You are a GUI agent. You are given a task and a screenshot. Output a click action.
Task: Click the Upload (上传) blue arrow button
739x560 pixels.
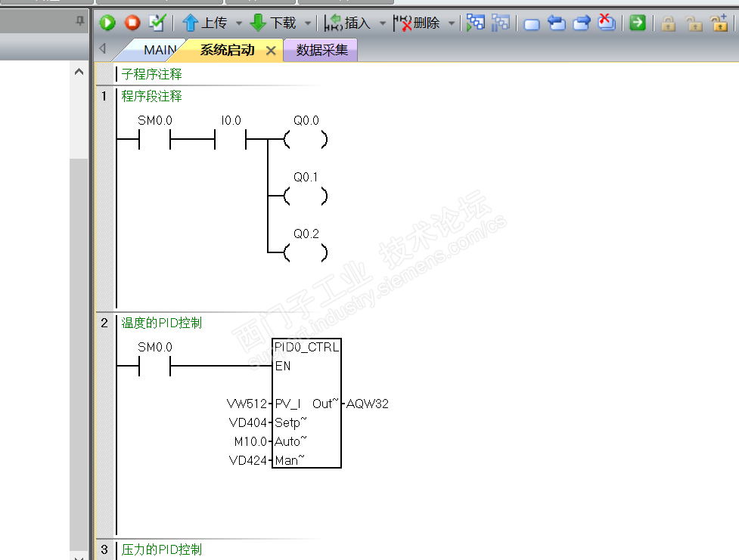pos(204,23)
